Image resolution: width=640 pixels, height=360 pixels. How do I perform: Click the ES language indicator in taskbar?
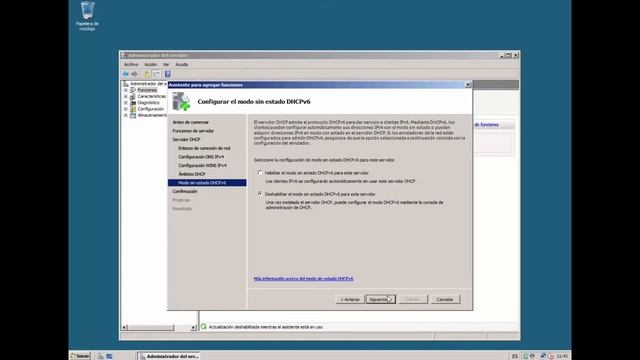coord(515,356)
